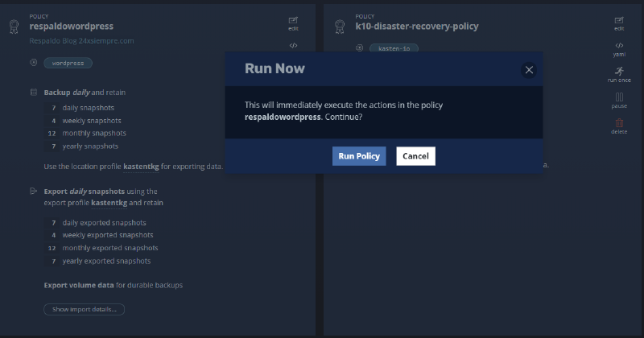Click the kasten-io namespace tag
The height and width of the screenshot is (338, 644).
click(394, 48)
